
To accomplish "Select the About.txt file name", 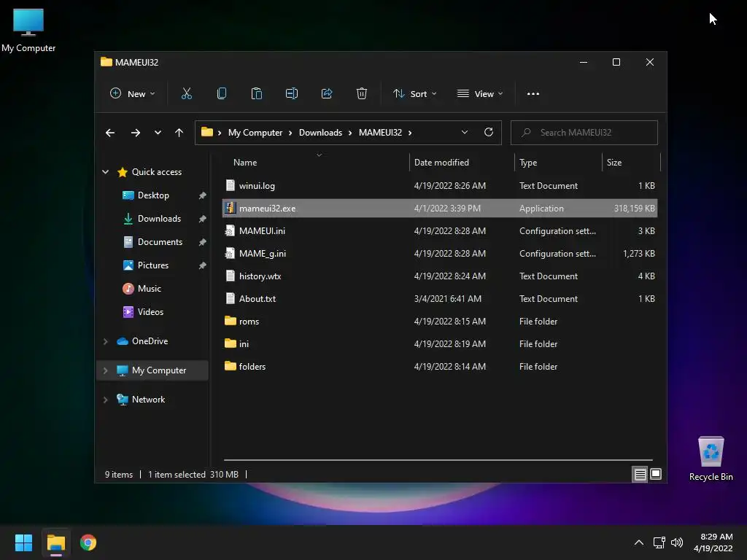I will click(x=258, y=298).
